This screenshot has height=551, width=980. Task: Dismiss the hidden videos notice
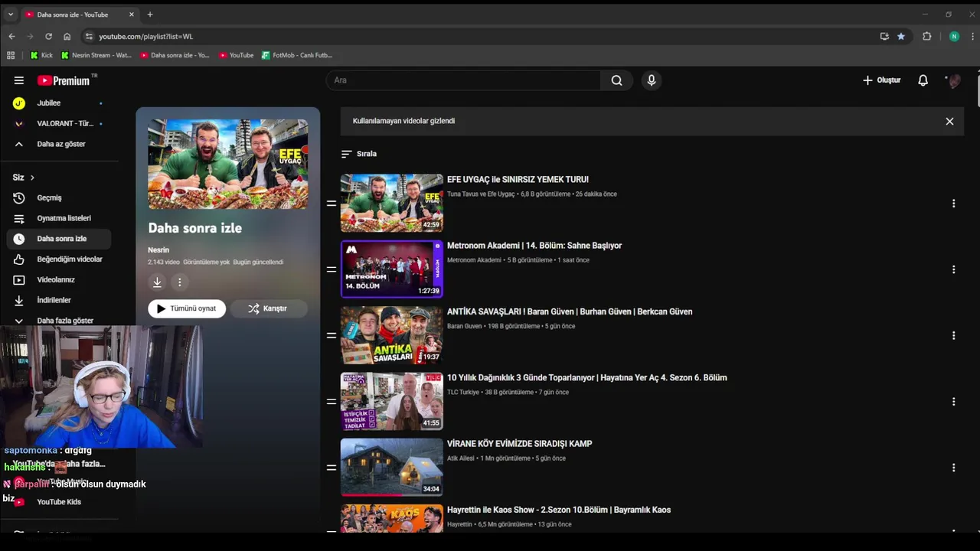(949, 121)
